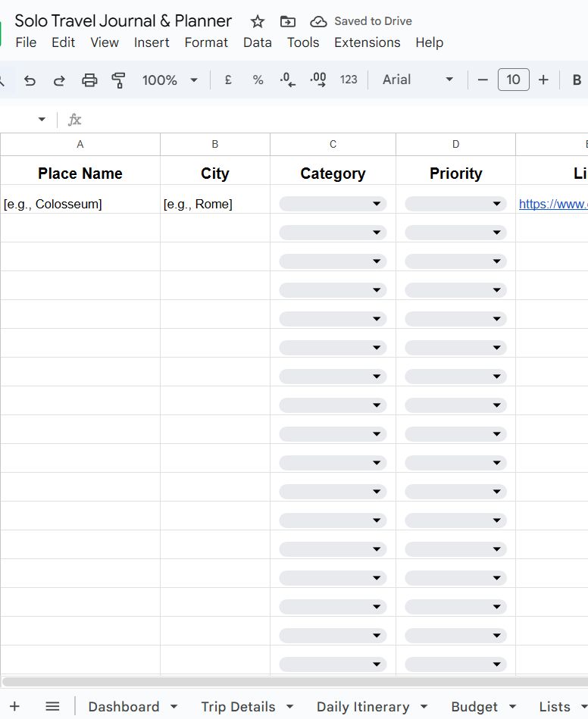
Task: Print the spreadsheet via printer icon
Action: click(x=89, y=80)
